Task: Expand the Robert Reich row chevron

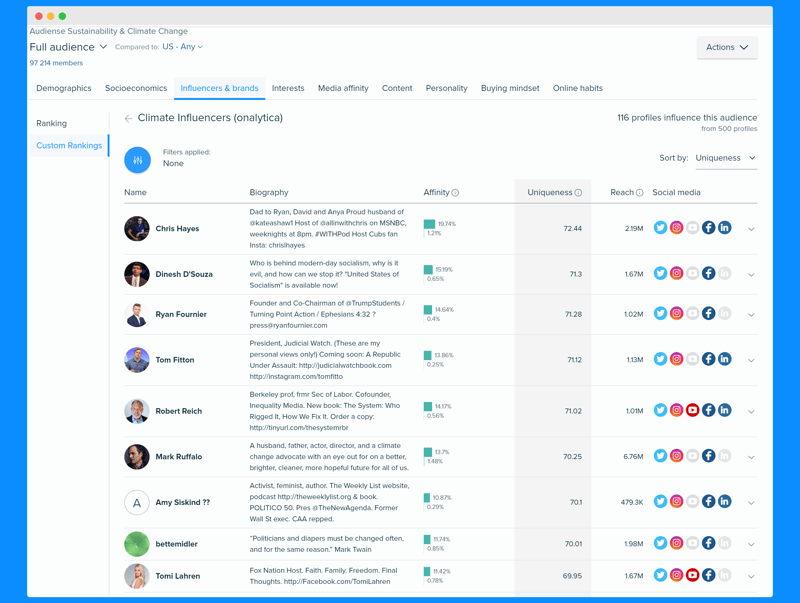Action: [751, 411]
